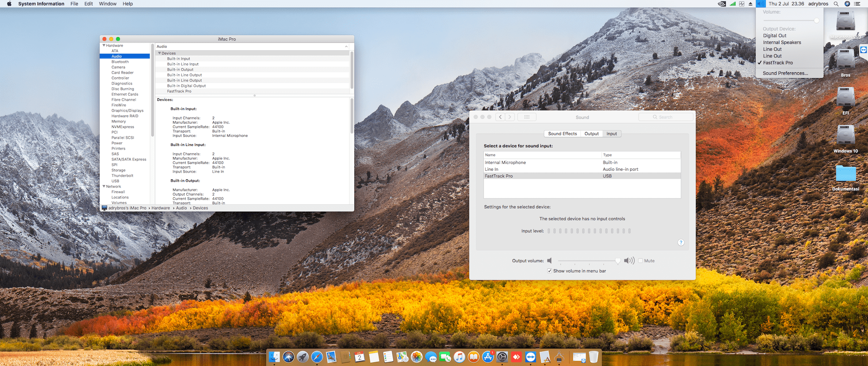
Task: Switch to the Sound Effects tab
Action: click(x=562, y=134)
